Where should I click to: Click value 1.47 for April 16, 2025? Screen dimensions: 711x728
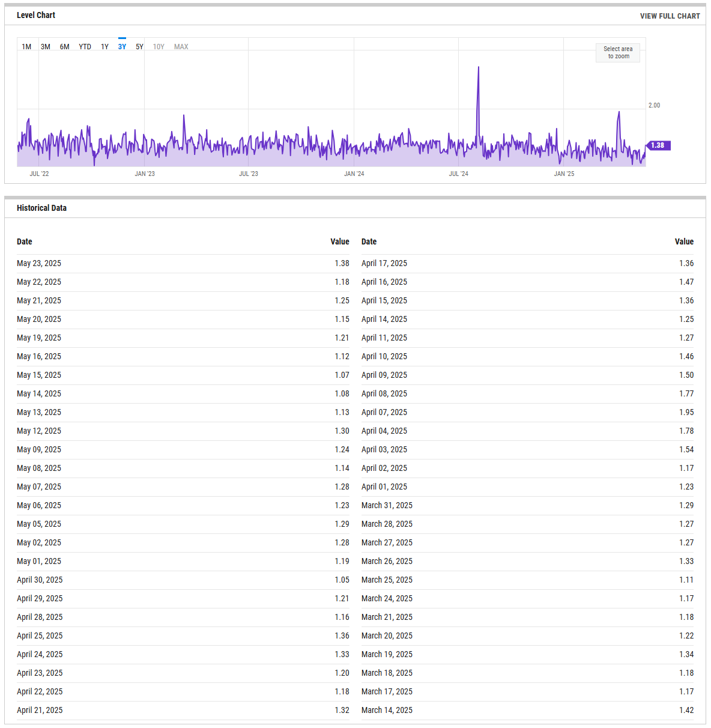(x=686, y=282)
